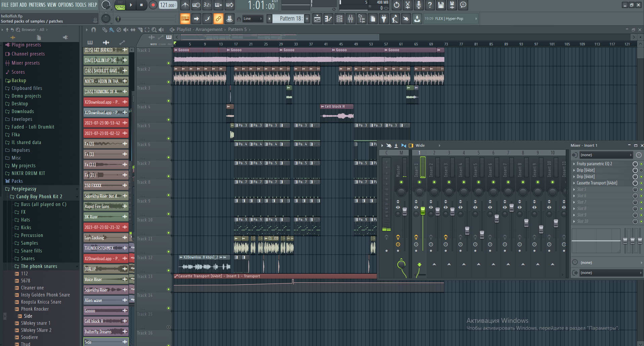
Task: Click the cut scissors icon in top toolbar
Action: (408, 5)
